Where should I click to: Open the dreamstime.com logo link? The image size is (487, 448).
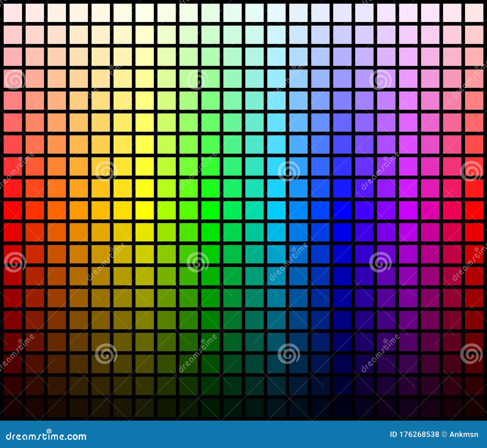tap(46, 436)
